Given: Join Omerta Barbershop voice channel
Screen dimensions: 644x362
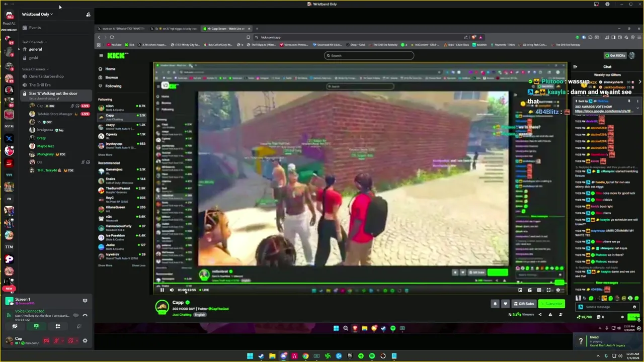Looking at the screenshot, I should point(55,76).
